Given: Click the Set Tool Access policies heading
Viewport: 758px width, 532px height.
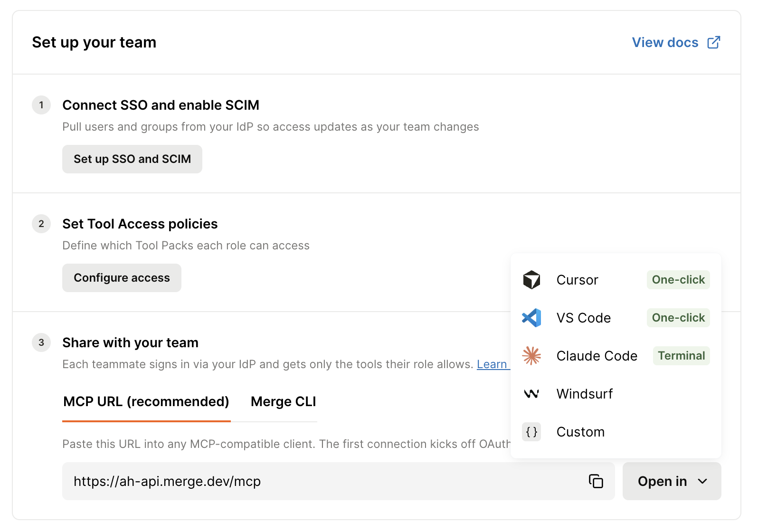Looking at the screenshot, I should (140, 224).
